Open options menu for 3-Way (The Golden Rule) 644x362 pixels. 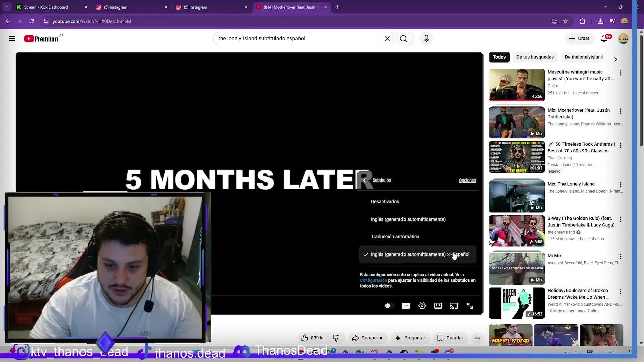pos(620,219)
